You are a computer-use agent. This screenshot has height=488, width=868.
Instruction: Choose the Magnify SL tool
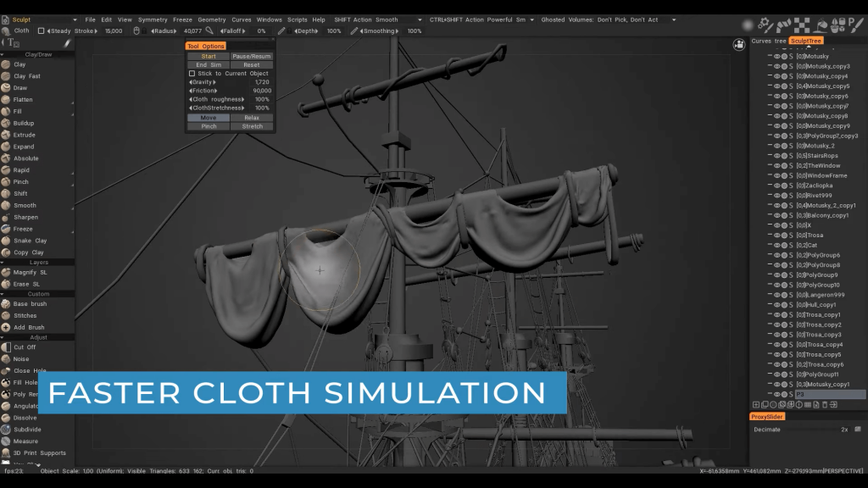click(x=30, y=272)
